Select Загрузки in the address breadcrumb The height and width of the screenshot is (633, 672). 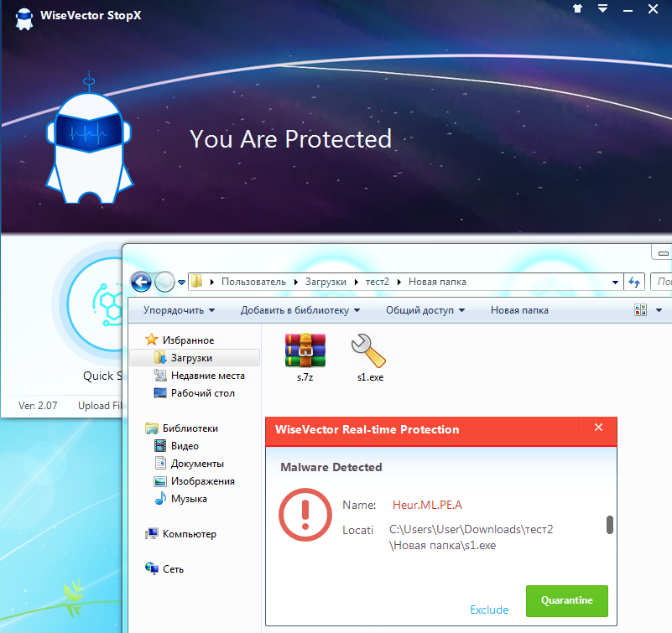point(326,282)
